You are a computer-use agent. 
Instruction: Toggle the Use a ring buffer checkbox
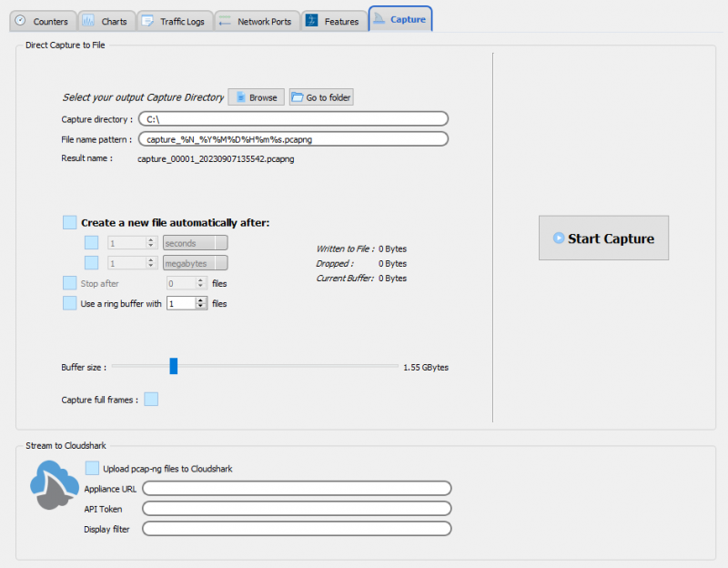click(x=70, y=303)
